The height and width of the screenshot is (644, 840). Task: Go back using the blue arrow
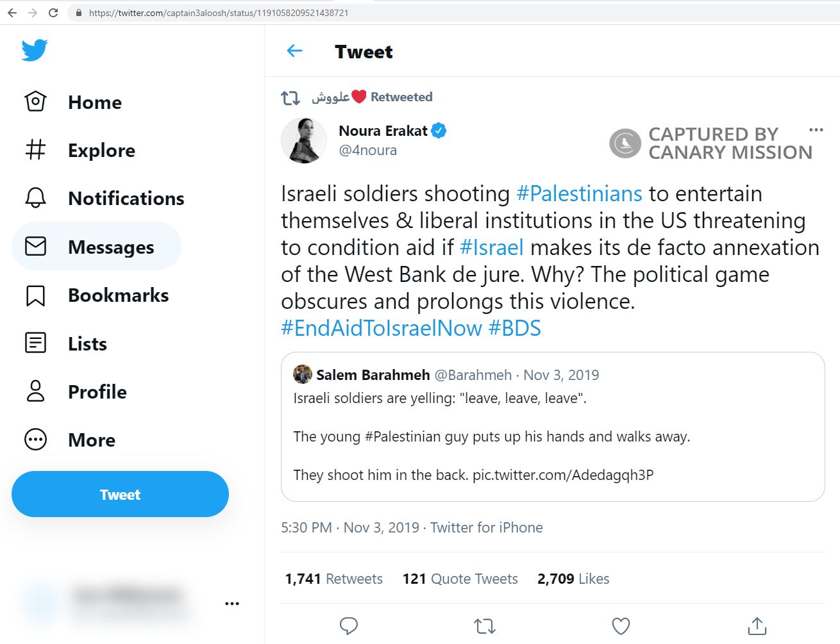[294, 51]
